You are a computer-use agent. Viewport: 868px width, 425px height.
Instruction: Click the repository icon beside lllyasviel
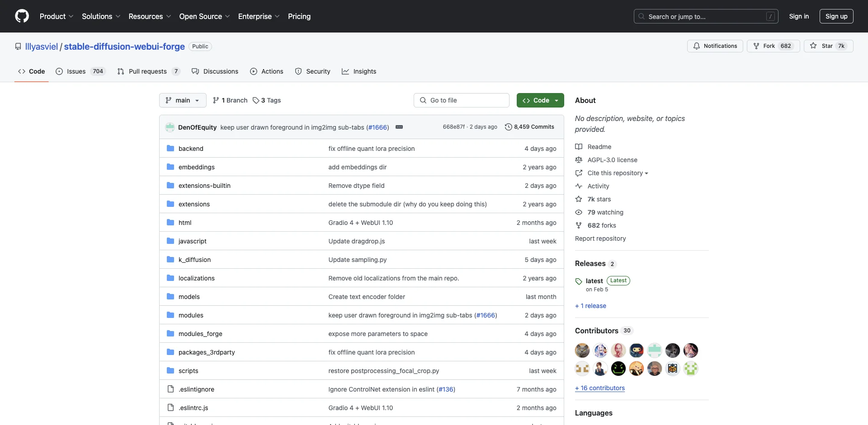18,47
